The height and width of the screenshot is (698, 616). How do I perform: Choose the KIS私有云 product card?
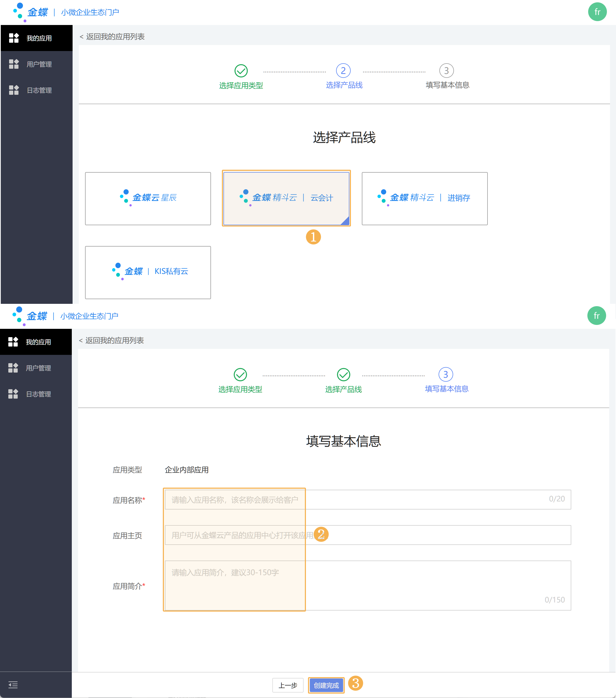(x=148, y=272)
